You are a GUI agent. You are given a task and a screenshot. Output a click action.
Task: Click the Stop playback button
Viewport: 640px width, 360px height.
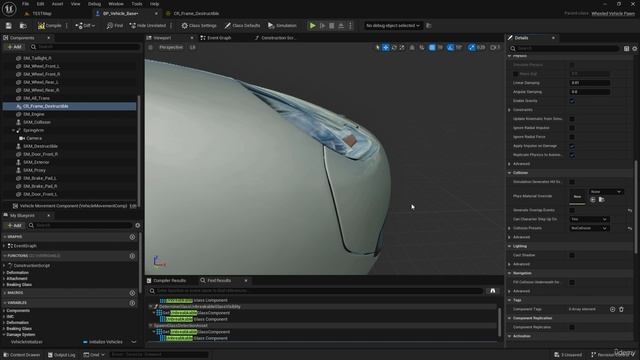click(331, 26)
